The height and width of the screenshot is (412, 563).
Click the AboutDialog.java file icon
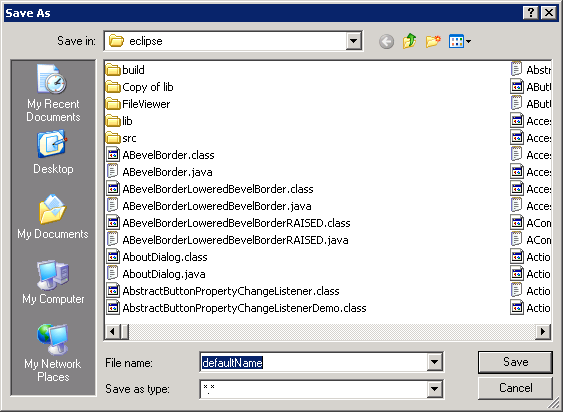(113, 274)
